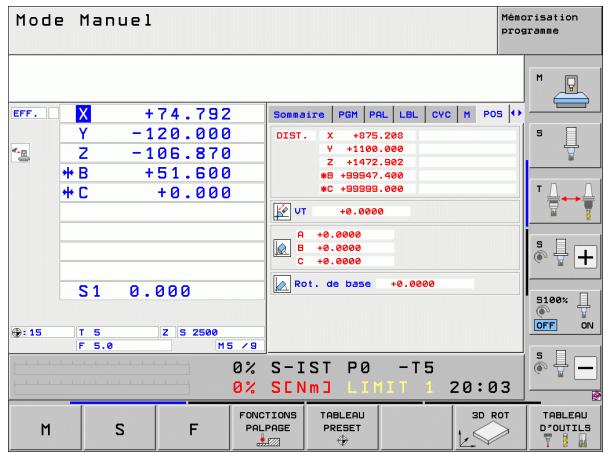This screenshot has width=609, height=453.
Task: Click the basic rotation icon beside Rot. de base
Action: [282, 284]
